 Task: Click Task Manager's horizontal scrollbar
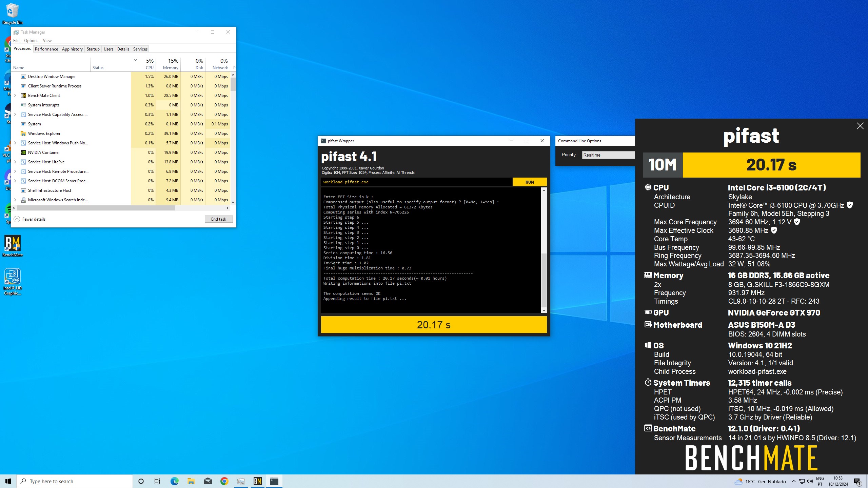coord(95,208)
